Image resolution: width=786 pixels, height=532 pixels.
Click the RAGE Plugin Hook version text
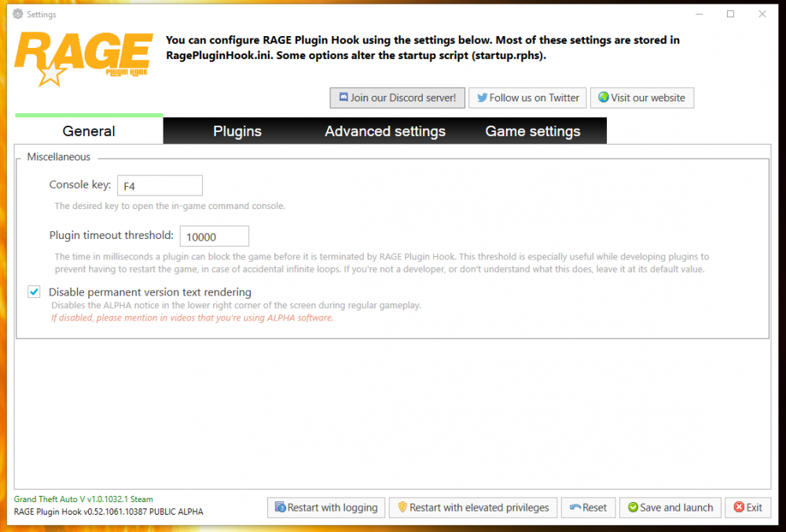click(x=108, y=512)
